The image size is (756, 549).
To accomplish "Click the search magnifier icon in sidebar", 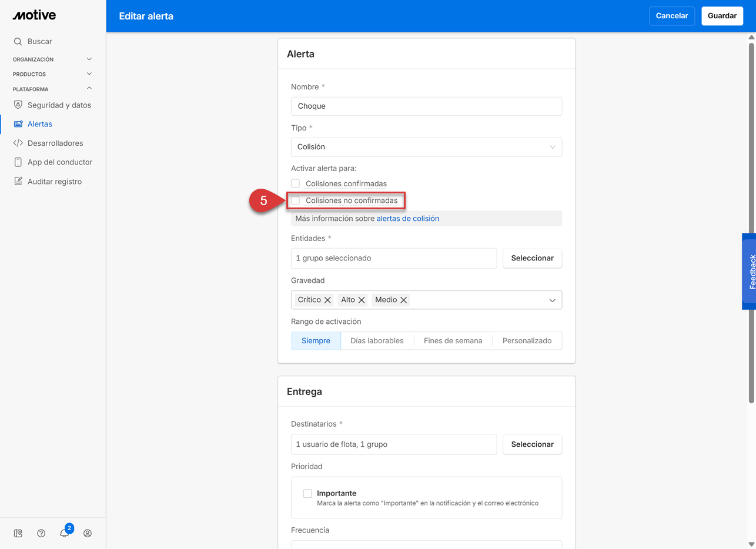I will coord(18,42).
